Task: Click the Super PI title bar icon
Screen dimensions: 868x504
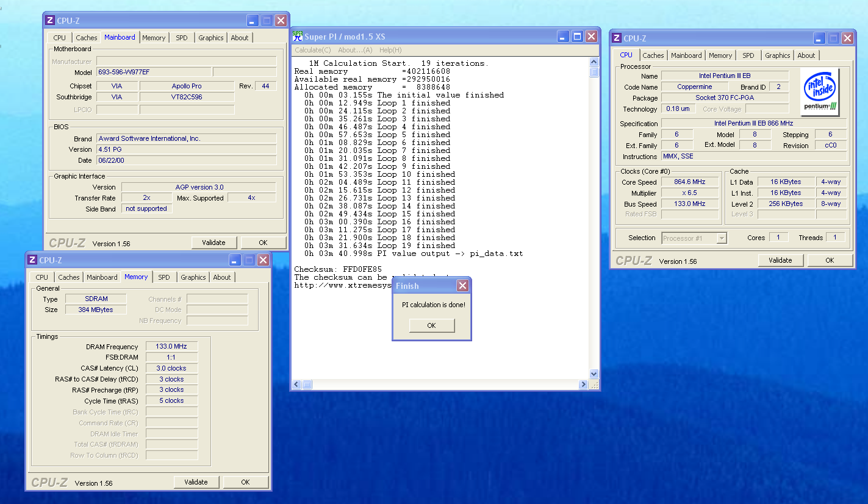Action: coord(297,36)
